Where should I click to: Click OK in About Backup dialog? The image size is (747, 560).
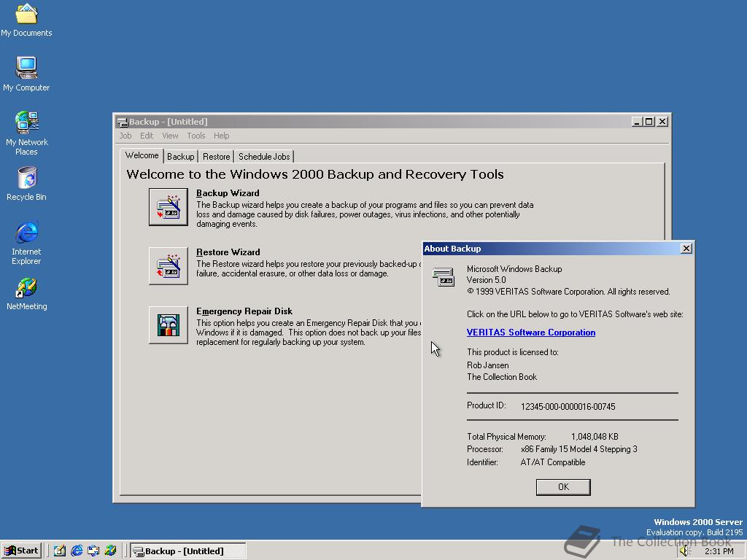(x=563, y=487)
